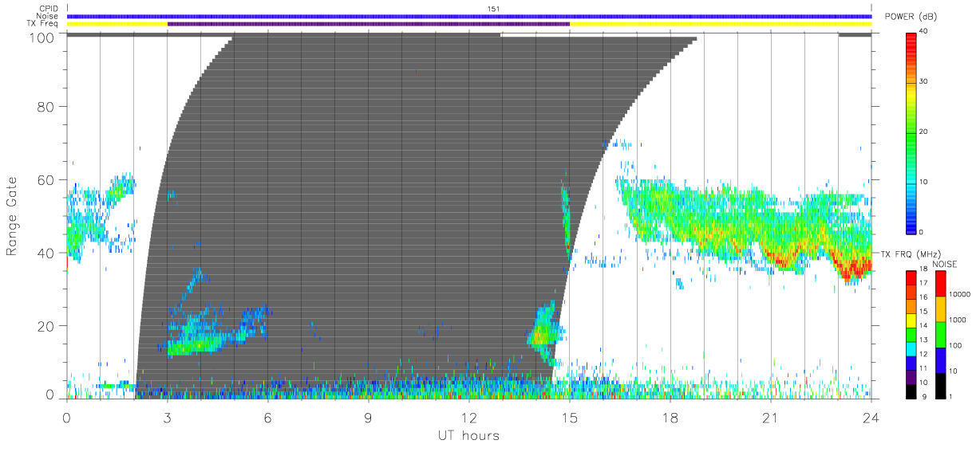Image resolution: width=980 pixels, height=452 pixels.
Task: Click the 24 tick on the UT hours axis
Action: coord(871,416)
